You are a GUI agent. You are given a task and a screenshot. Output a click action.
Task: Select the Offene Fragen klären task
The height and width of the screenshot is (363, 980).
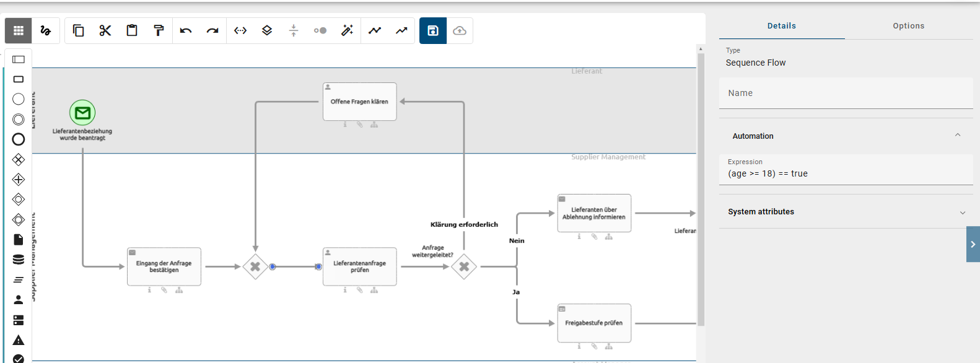tap(359, 102)
